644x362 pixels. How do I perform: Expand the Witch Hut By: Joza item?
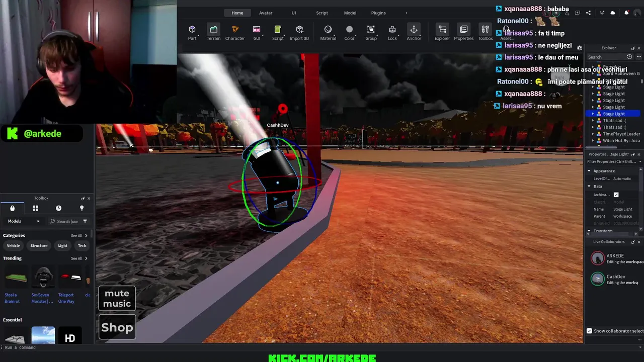[593, 141]
